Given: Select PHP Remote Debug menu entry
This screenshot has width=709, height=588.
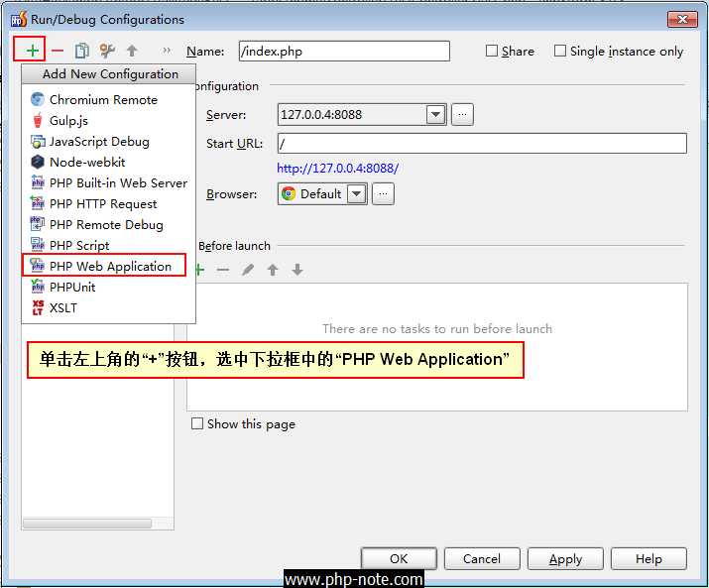Looking at the screenshot, I should 108,224.
